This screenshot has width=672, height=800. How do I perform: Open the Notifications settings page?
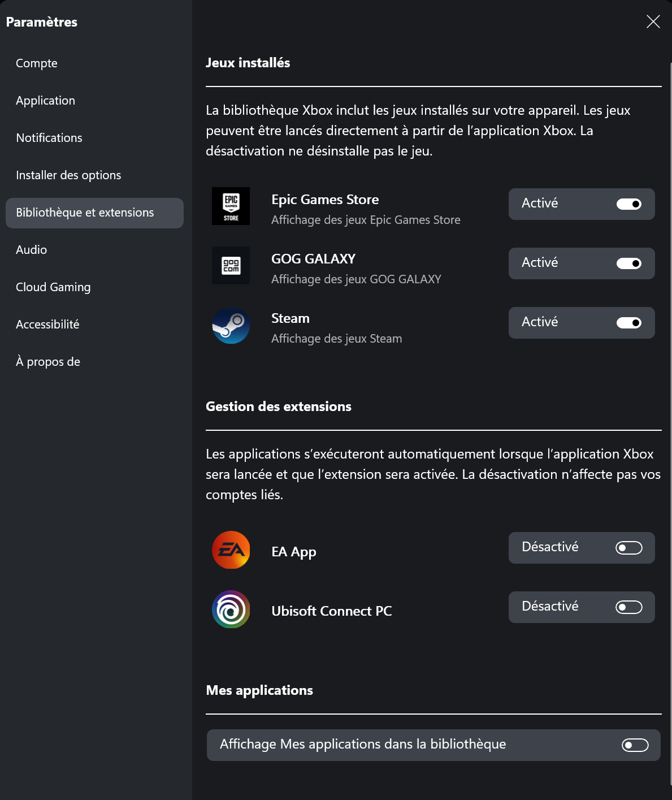point(49,138)
